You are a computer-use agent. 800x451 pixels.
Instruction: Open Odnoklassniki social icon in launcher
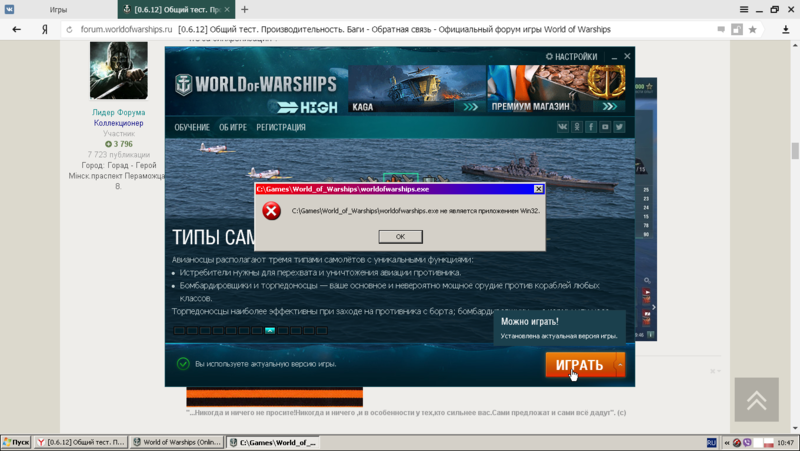[x=577, y=127]
